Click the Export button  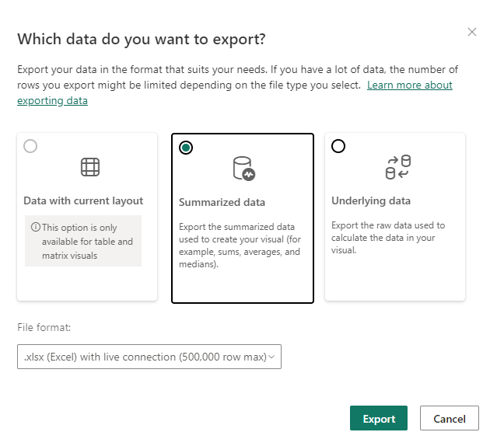click(379, 418)
